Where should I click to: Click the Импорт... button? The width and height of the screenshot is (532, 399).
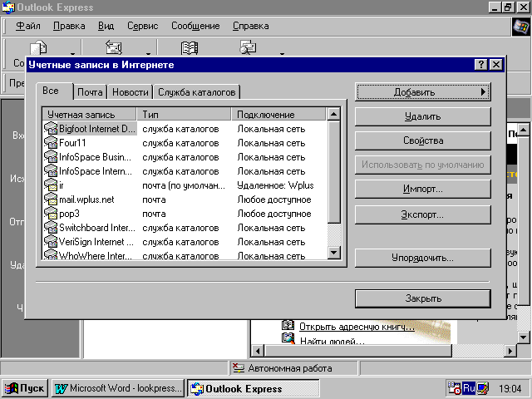coord(423,189)
